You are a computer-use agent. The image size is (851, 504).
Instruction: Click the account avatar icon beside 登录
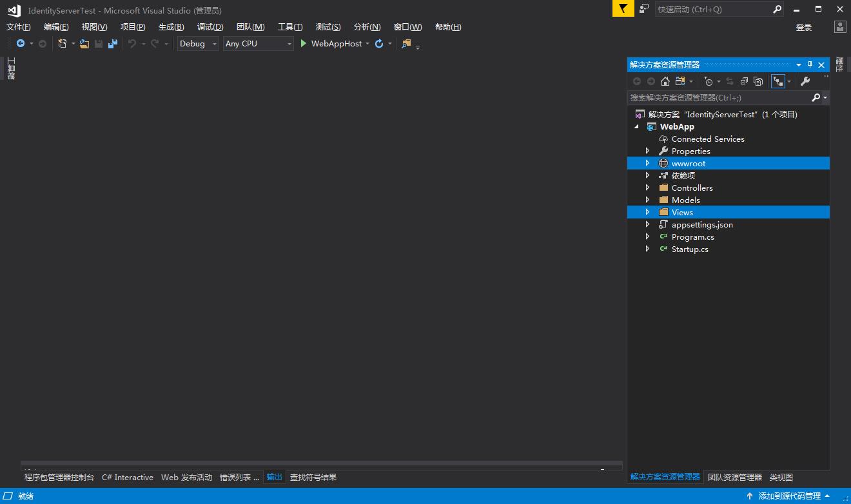(840, 27)
